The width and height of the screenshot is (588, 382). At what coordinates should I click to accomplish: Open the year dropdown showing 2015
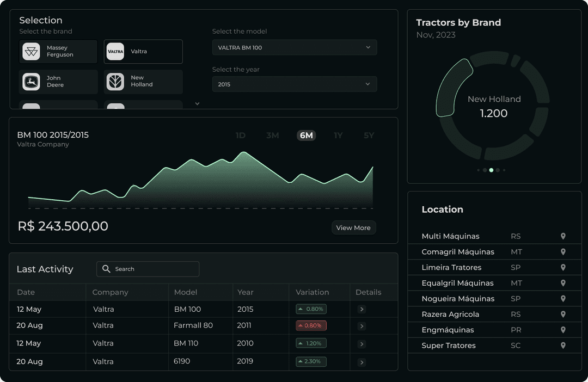coord(294,84)
